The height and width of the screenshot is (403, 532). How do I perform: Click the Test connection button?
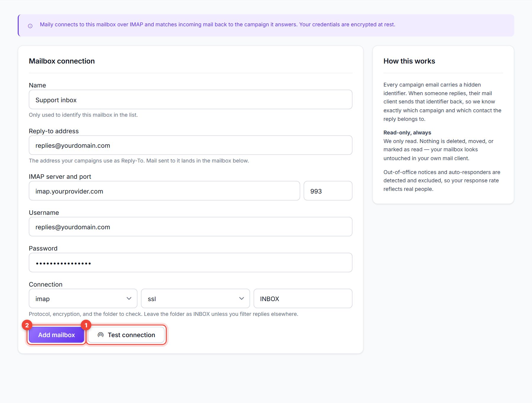click(x=126, y=335)
